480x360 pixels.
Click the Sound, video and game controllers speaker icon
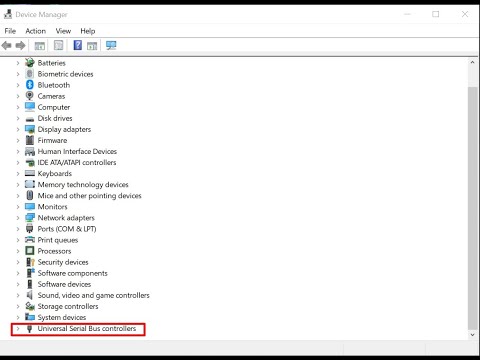30,295
